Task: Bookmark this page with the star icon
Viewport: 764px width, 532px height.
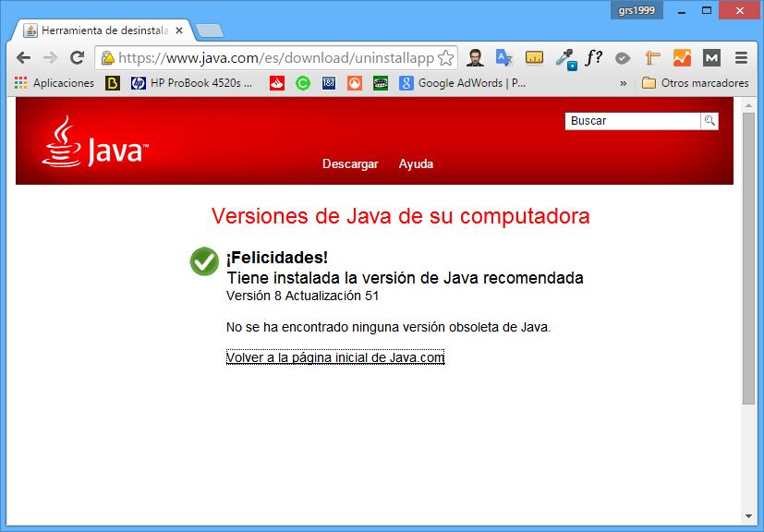Action: click(x=445, y=58)
